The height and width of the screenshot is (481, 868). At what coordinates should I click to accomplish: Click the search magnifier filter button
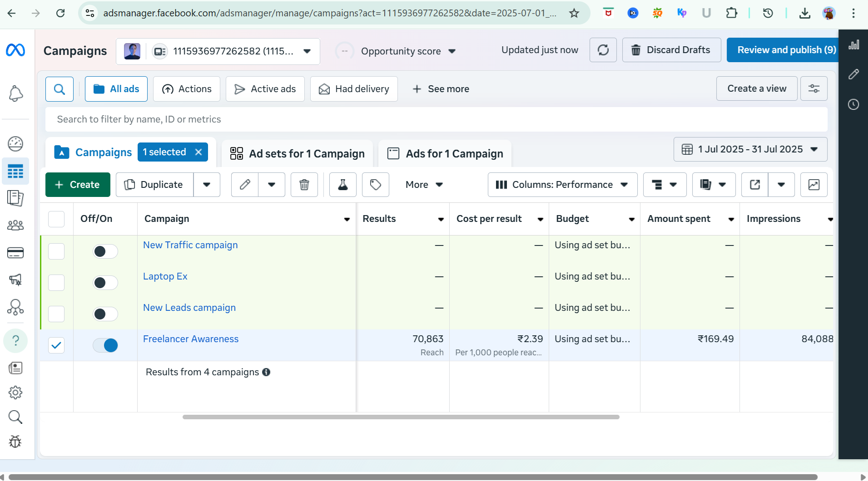point(60,89)
